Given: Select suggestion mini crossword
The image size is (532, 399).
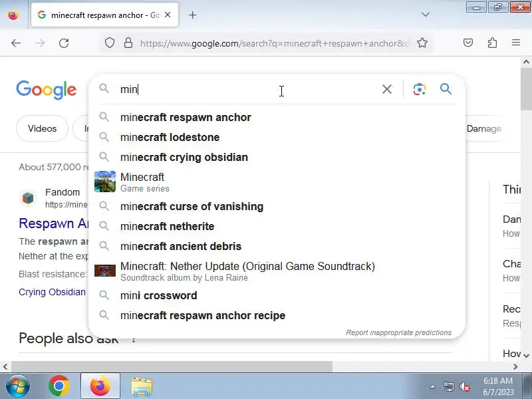Looking at the screenshot, I should tap(277, 295).
